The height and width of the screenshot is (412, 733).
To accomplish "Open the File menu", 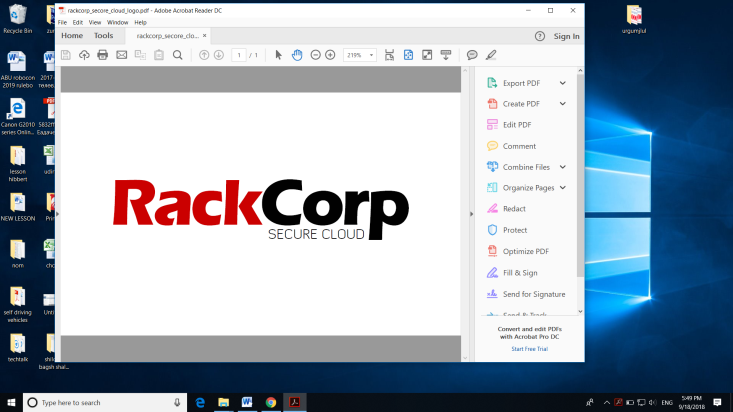I will coord(62,22).
